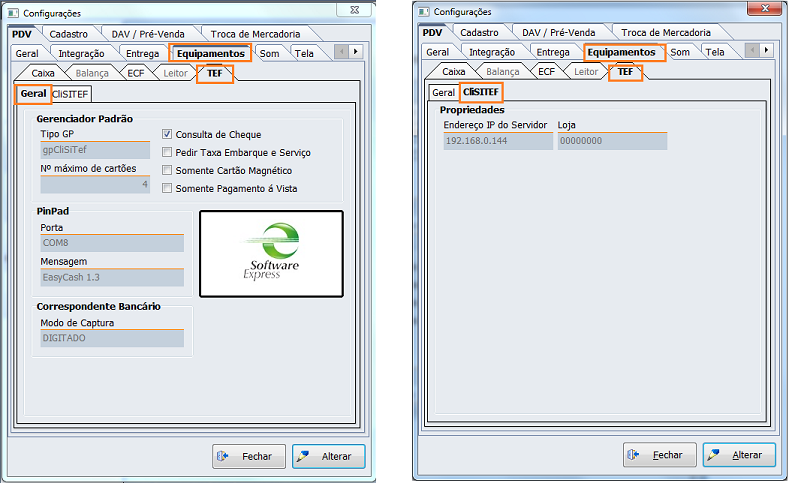This screenshot has height=483, width=789.
Task: Click the Modo de Captura field showing DIGITADO
Action: (110, 338)
